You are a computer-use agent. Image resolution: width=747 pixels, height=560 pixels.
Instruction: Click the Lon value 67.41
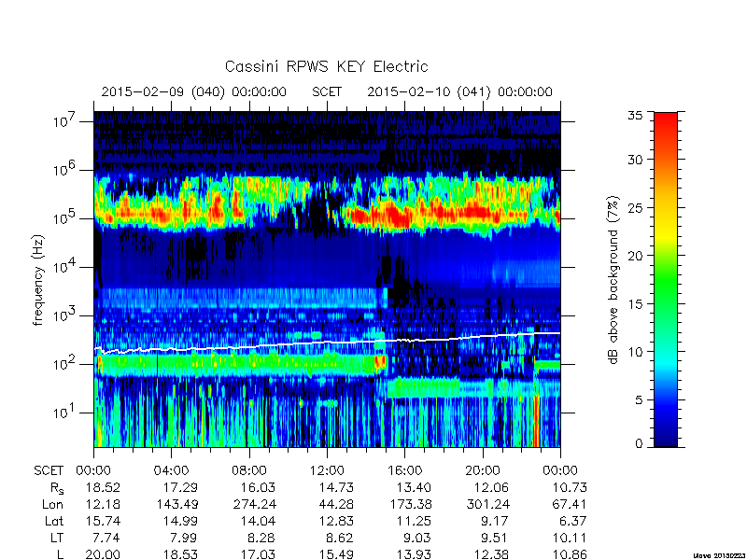570,504
